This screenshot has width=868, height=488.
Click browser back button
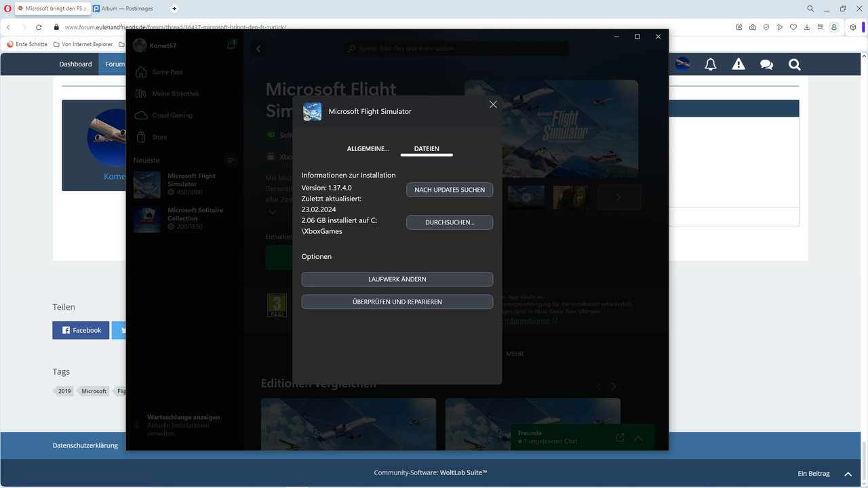[x=9, y=27]
